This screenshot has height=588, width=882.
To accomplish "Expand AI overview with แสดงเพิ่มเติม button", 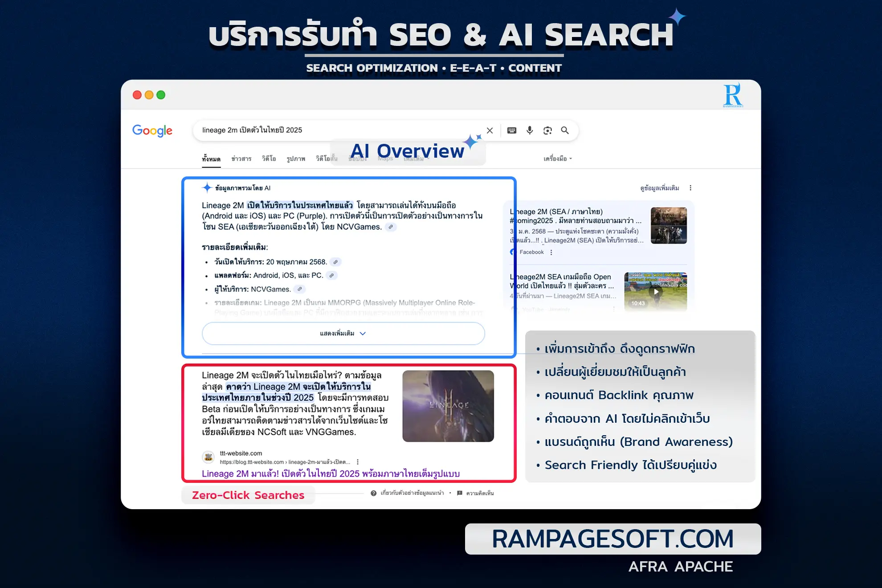I will (x=343, y=334).
